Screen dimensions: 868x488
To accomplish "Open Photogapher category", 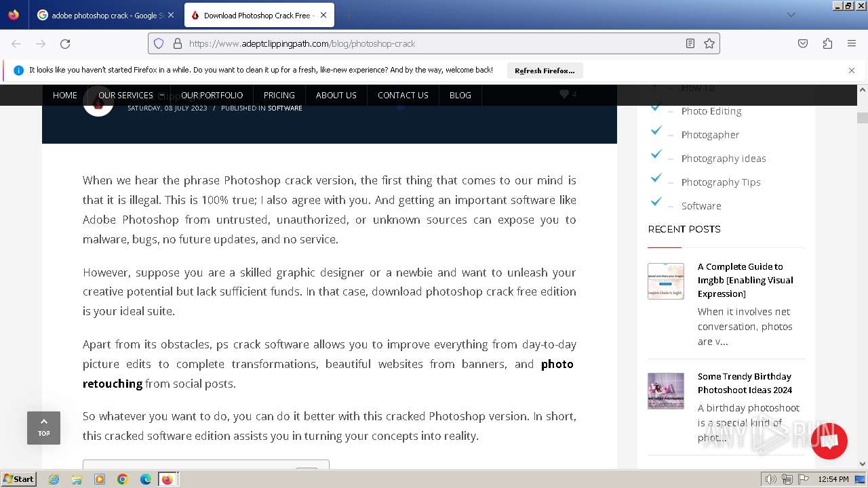I will [710, 135].
